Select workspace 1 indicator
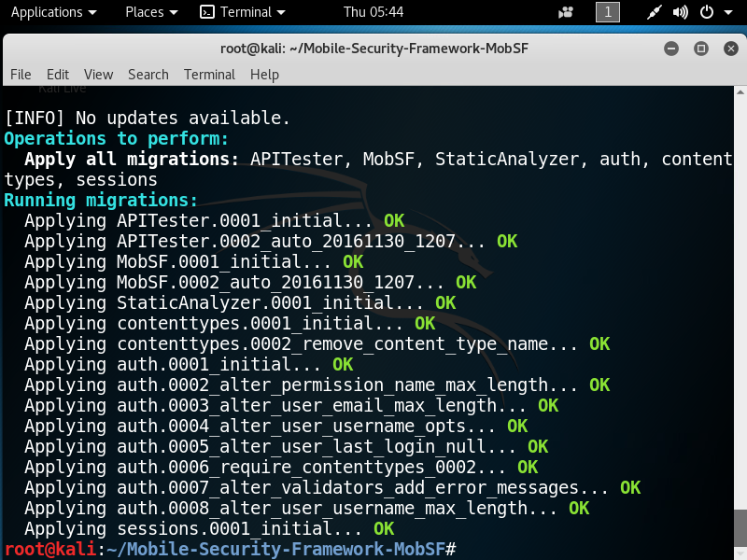 pos(608,12)
